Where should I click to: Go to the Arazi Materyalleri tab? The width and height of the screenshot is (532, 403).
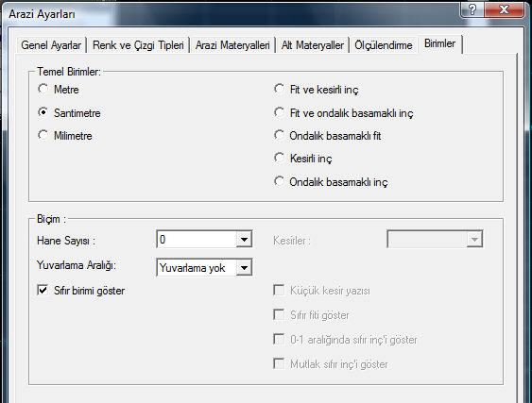pos(232,45)
